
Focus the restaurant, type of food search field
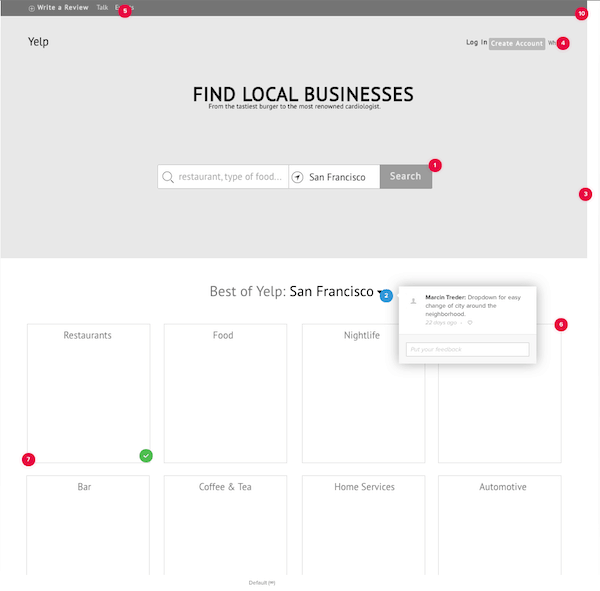pos(223,176)
